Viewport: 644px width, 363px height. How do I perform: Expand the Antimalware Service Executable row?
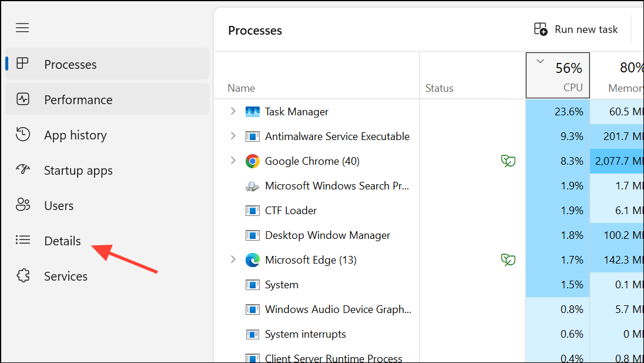click(x=233, y=136)
